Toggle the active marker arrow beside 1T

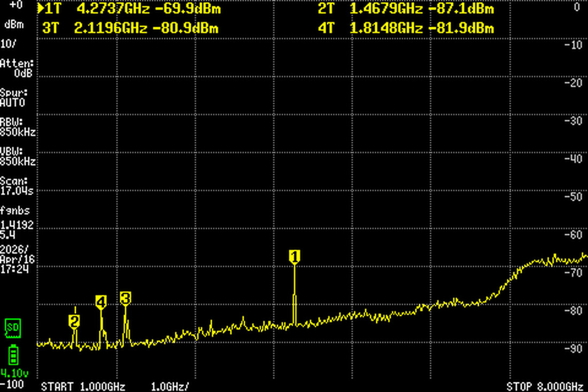(40, 8)
